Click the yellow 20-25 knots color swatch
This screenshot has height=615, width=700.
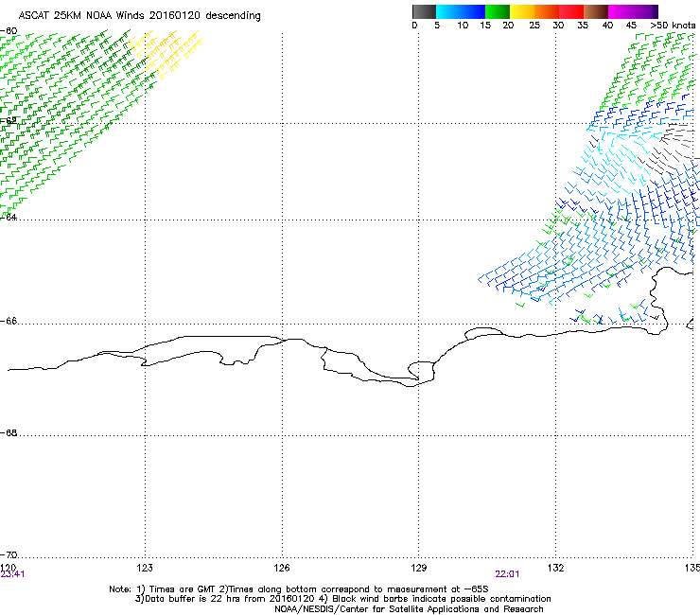click(x=522, y=11)
